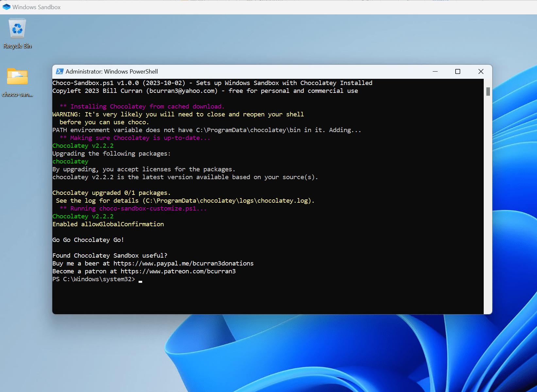Screen dimensions: 537x392
Task: Click the PowerShell icon in title bar
Action: point(59,71)
